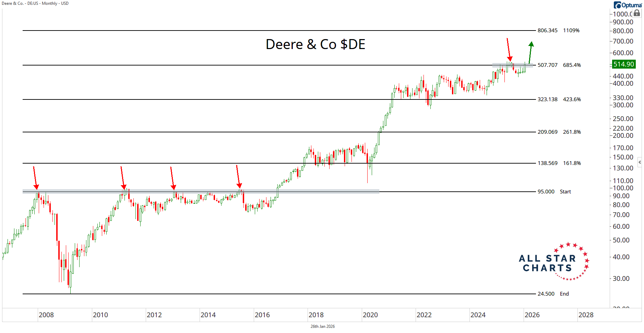Select the red arrow near 2025 high
This screenshot has height=333, width=644.
[509, 50]
